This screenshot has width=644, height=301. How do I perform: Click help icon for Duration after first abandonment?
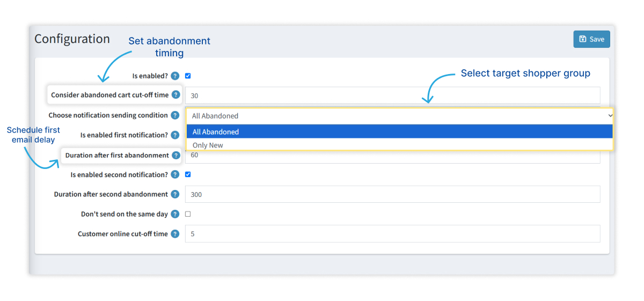[175, 156]
